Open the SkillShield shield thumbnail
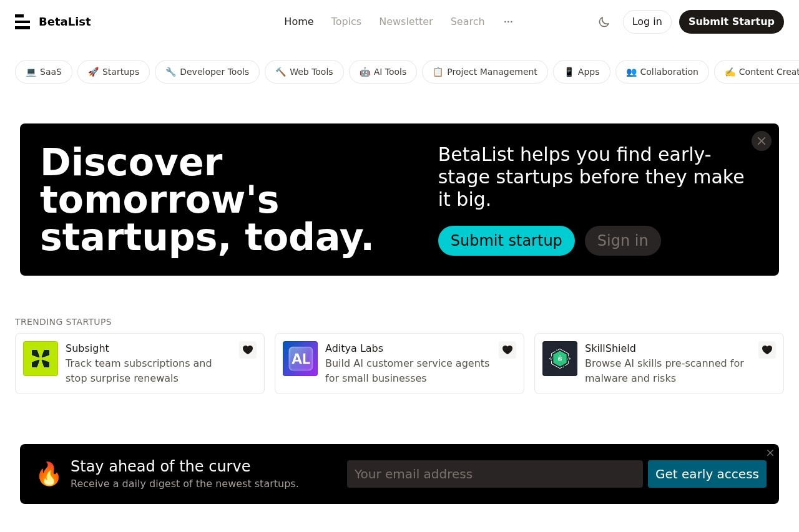799x532 pixels. click(559, 359)
